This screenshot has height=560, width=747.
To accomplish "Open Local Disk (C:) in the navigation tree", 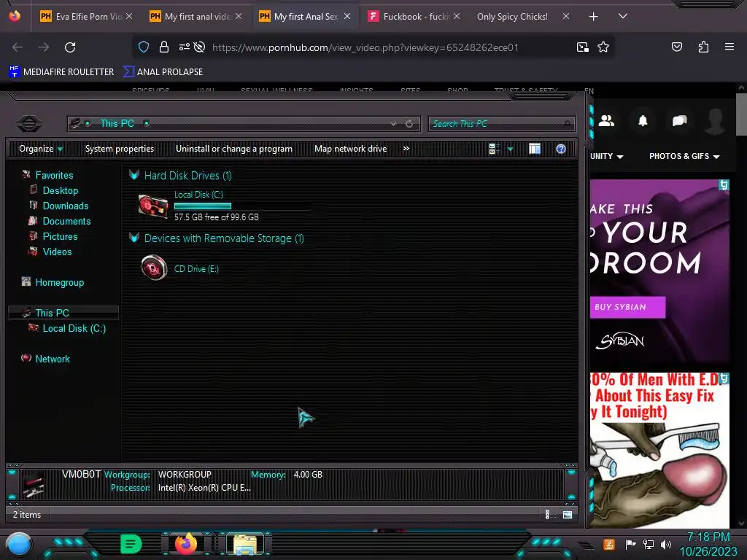I will pos(74,328).
